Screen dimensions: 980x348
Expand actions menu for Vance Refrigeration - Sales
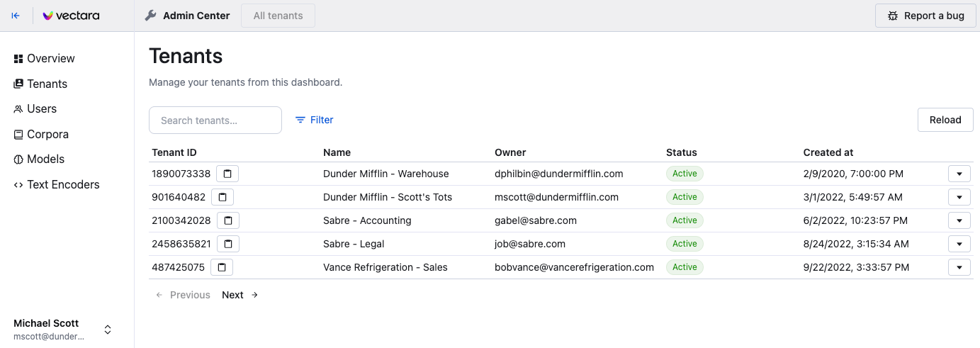click(x=959, y=267)
